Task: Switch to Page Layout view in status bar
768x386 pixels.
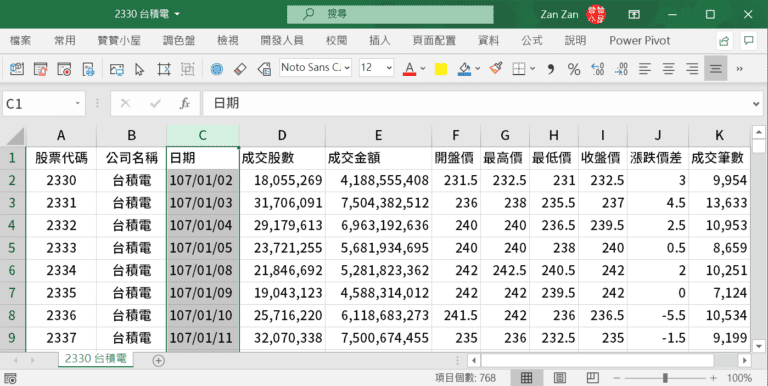Action: click(560, 378)
